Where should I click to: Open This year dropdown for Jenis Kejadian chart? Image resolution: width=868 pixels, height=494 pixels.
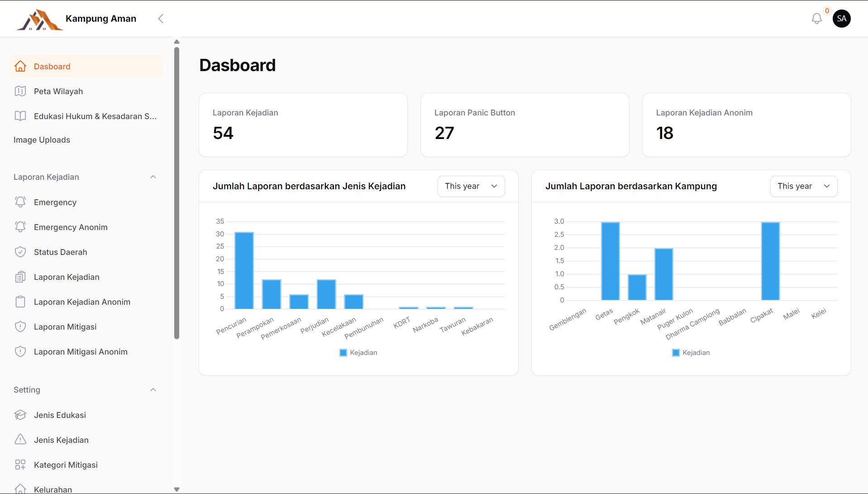pos(471,186)
